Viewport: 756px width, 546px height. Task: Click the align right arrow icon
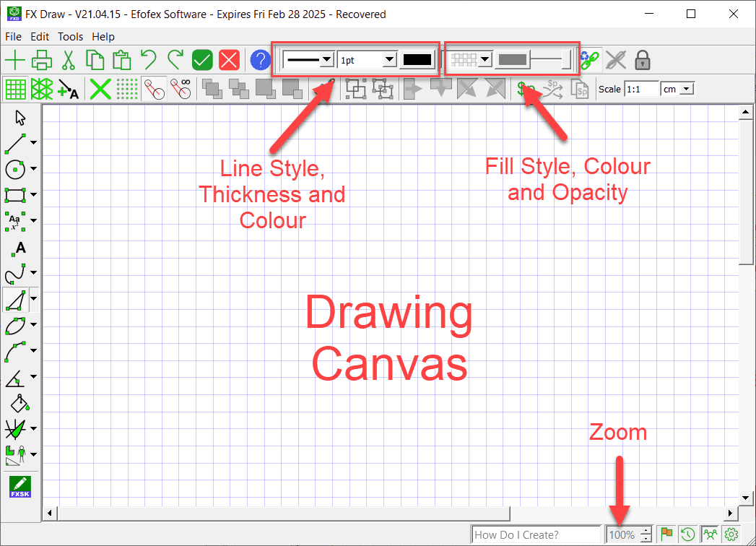[413, 90]
